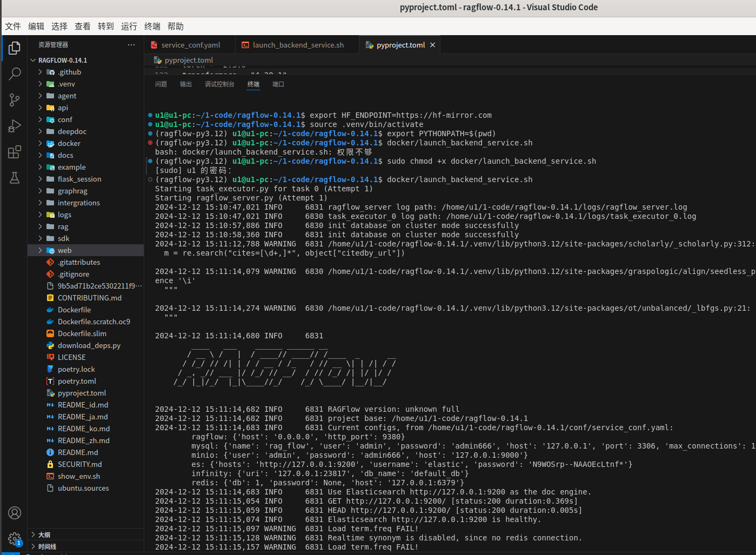The height and width of the screenshot is (555, 756).
Task: Open the 编辑 menu
Action: click(36, 26)
